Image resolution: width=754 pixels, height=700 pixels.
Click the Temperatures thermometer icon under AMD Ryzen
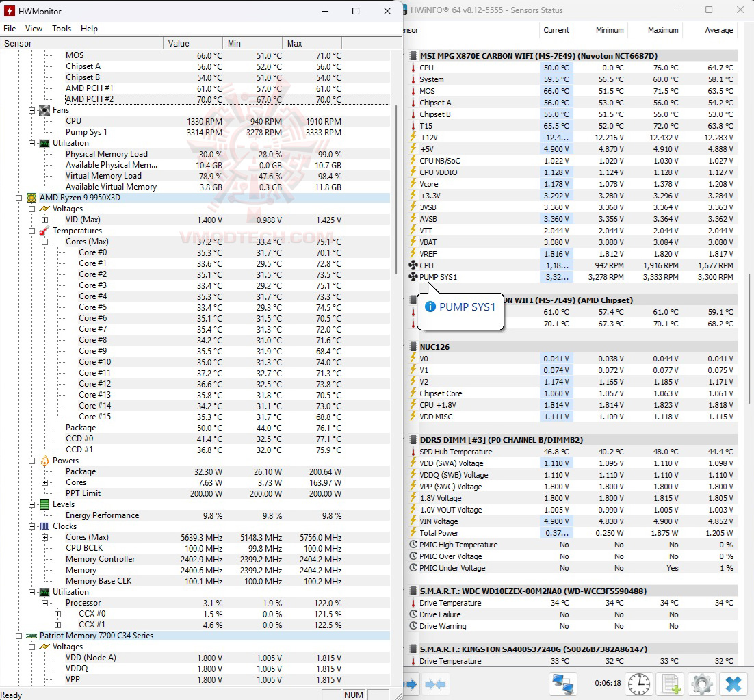click(44, 231)
